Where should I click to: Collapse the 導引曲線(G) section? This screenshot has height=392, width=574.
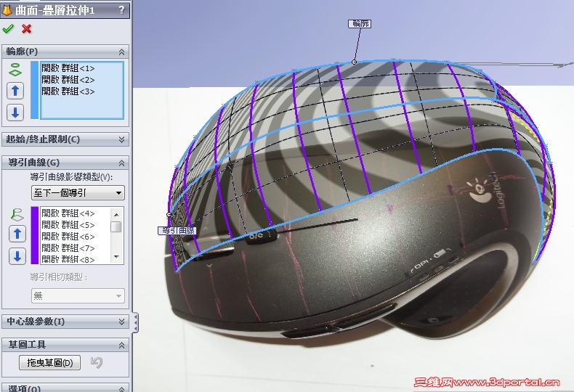pos(121,163)
